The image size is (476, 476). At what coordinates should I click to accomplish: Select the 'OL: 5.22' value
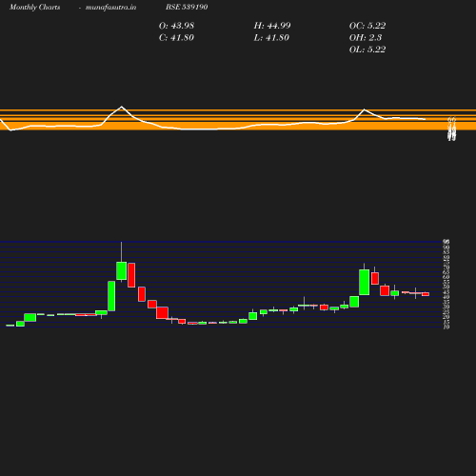(x=367, y=50)
